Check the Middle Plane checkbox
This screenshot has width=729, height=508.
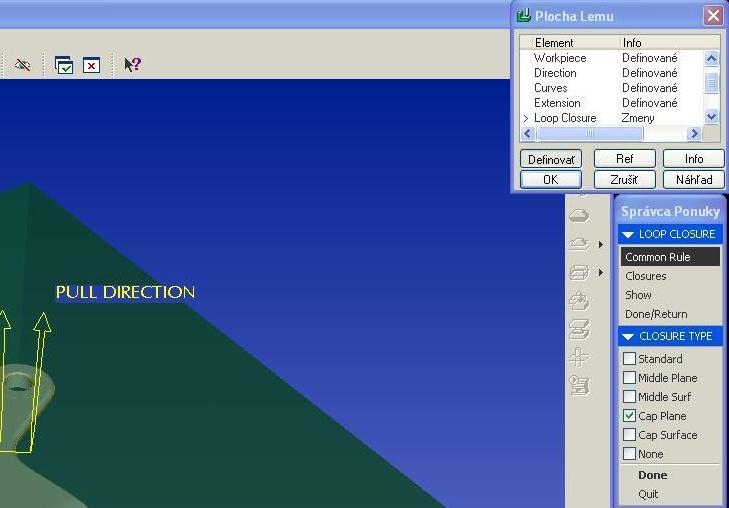(629, 377)
